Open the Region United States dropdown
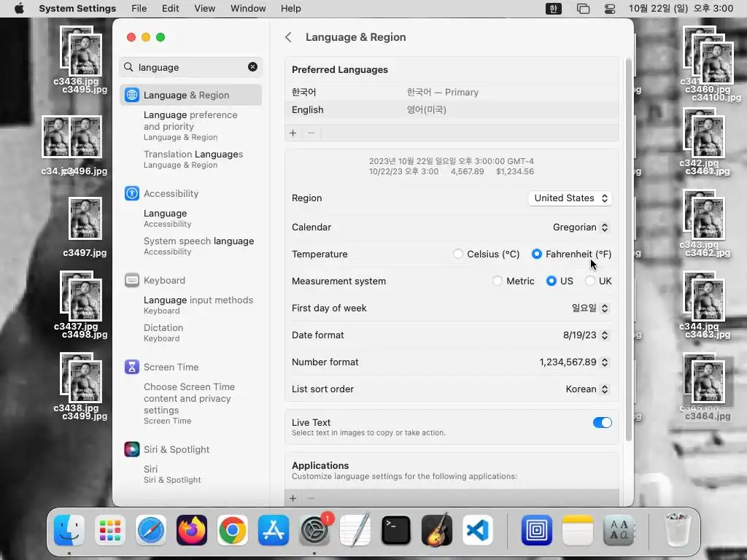 pos(570,198)
